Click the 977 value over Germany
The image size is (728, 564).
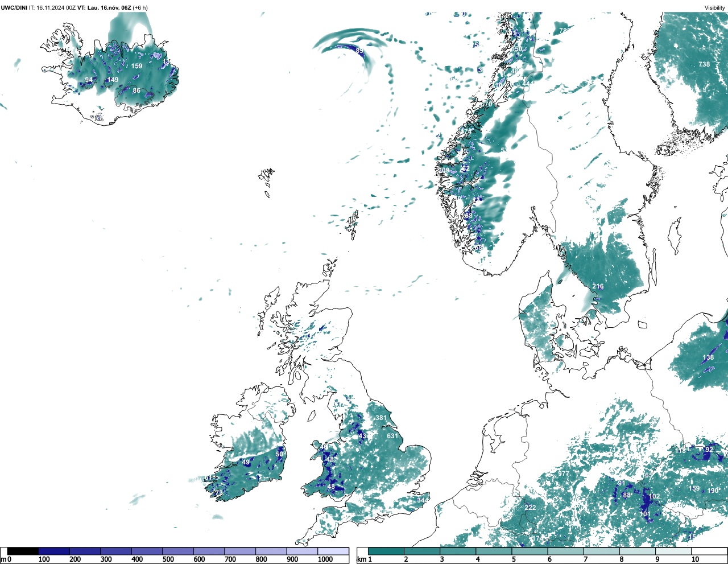(x=564, y=474)
